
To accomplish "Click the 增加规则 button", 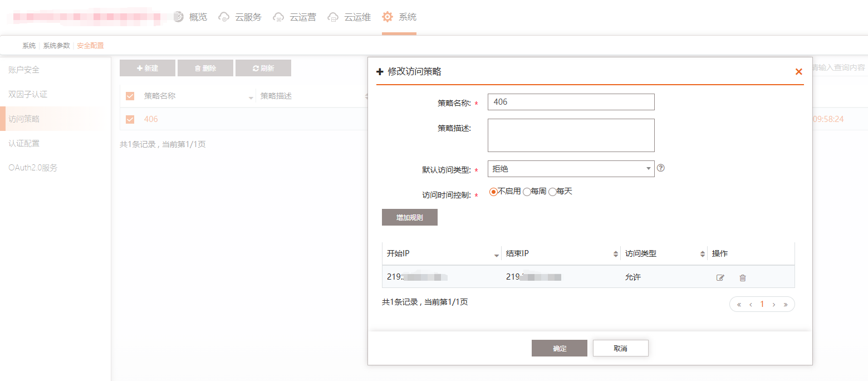I will (x=410, y=218).
